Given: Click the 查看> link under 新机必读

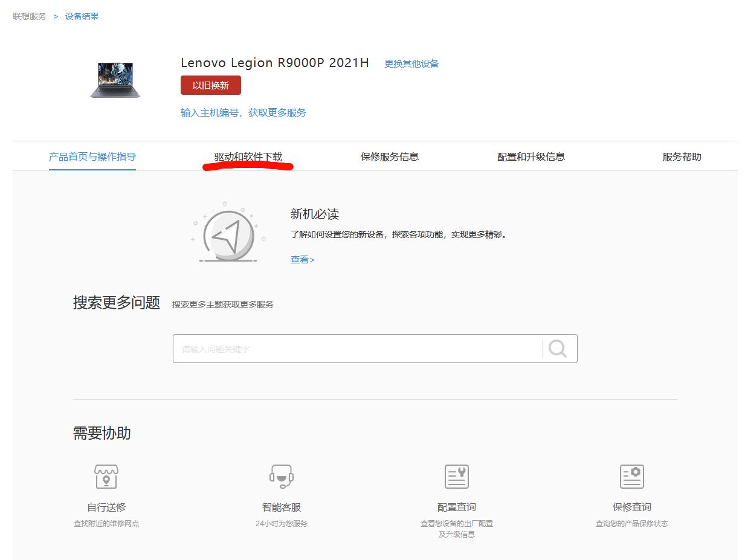Looking at the screenshot, I should point(303,260).
